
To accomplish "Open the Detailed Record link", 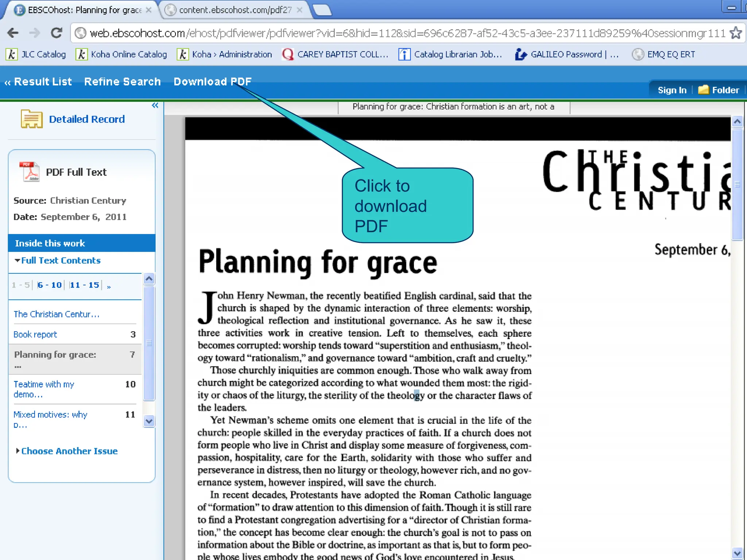I will 87,119.
